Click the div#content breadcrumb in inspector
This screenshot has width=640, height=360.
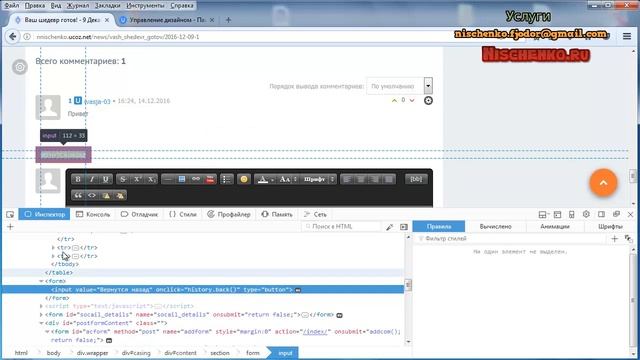point(180,353)
